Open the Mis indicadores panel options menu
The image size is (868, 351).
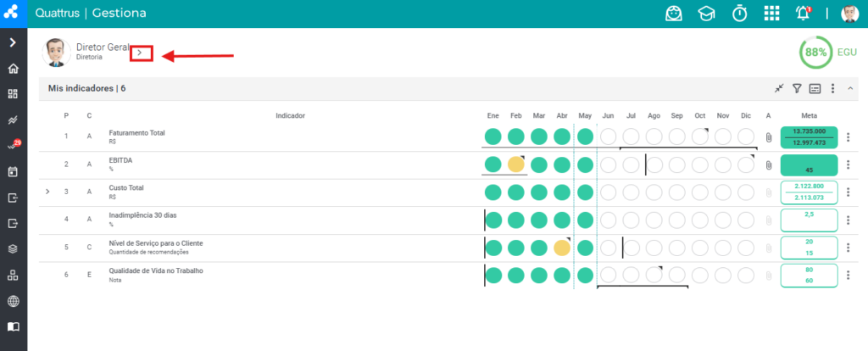[832, 88]
